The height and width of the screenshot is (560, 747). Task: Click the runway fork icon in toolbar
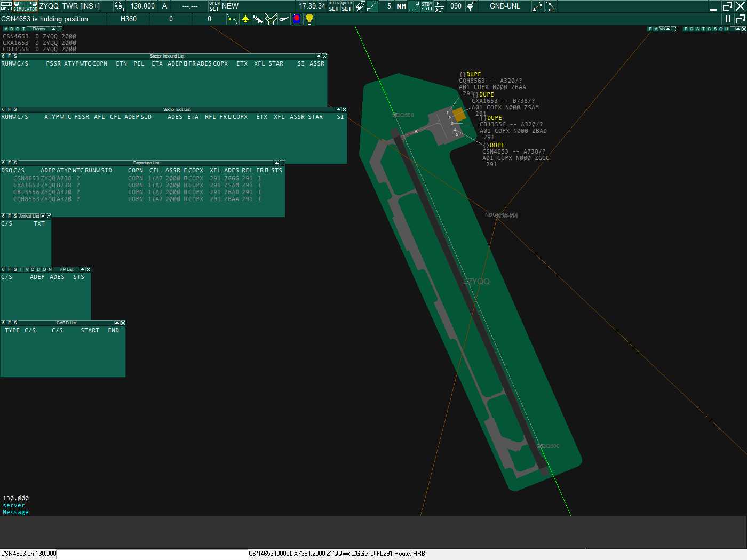tap(271, 19)
